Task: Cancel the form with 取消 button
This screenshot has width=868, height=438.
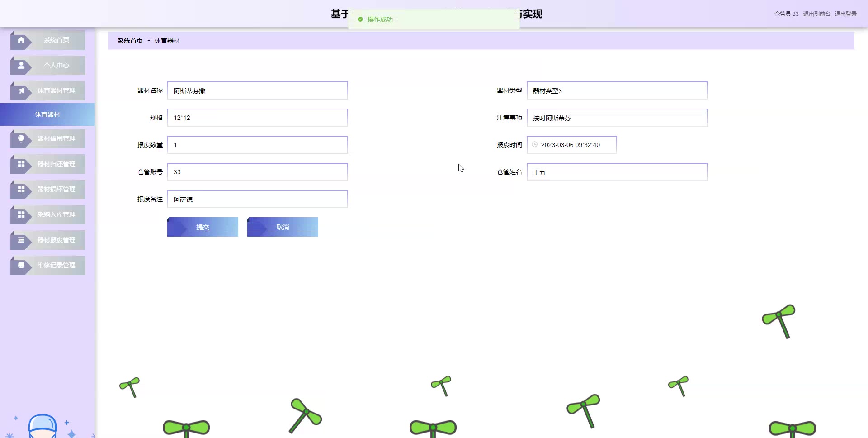Action: (x=283, y=227)
